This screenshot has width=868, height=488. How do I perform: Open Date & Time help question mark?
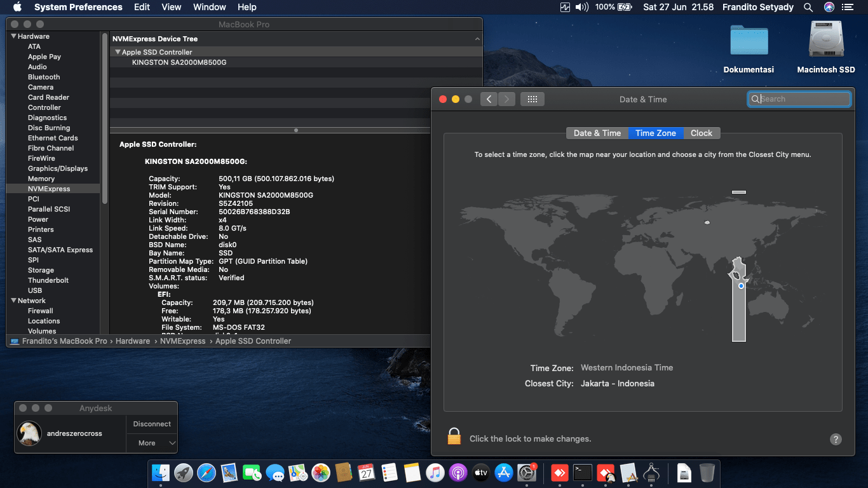pyautogui.click(x=836, y=439)
